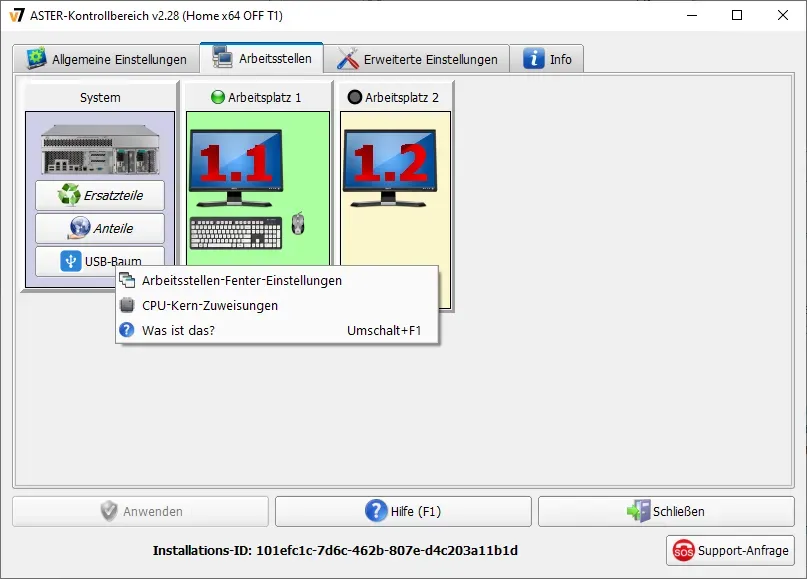Open the Anteile button
Viewport: 807px width, 579px height.
pyautogui.click(x=100, y=228)
